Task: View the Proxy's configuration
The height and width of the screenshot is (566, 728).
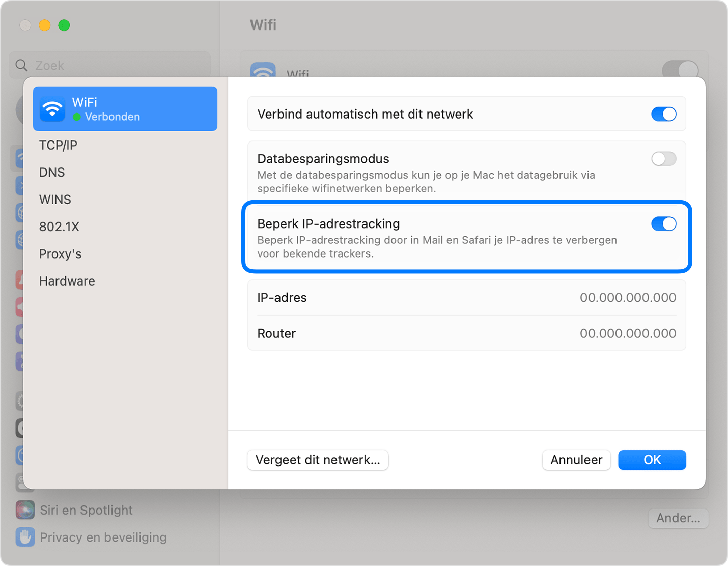Action: point(60,253)
